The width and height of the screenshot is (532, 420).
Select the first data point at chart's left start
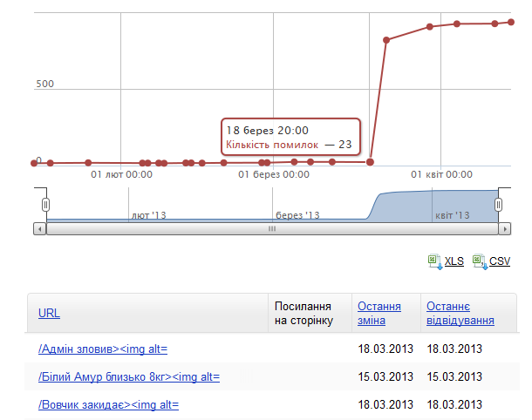click(x=34, y=163)
